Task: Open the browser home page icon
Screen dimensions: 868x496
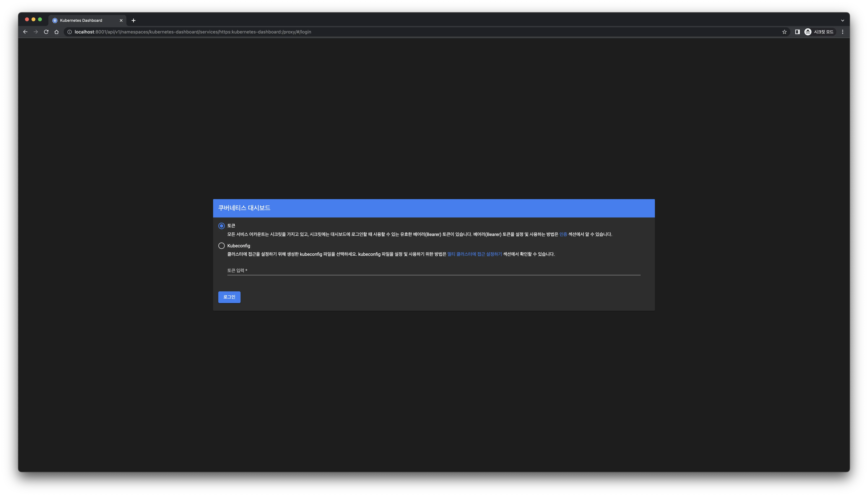Action: click(x=57, y=32)
